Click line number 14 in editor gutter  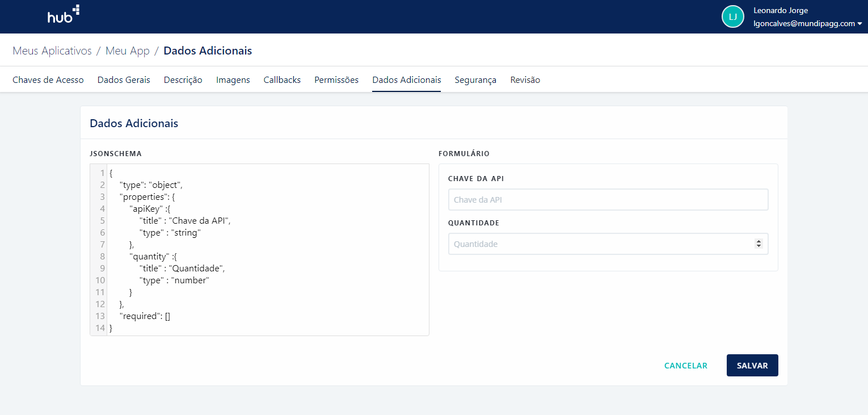point(100,328)
